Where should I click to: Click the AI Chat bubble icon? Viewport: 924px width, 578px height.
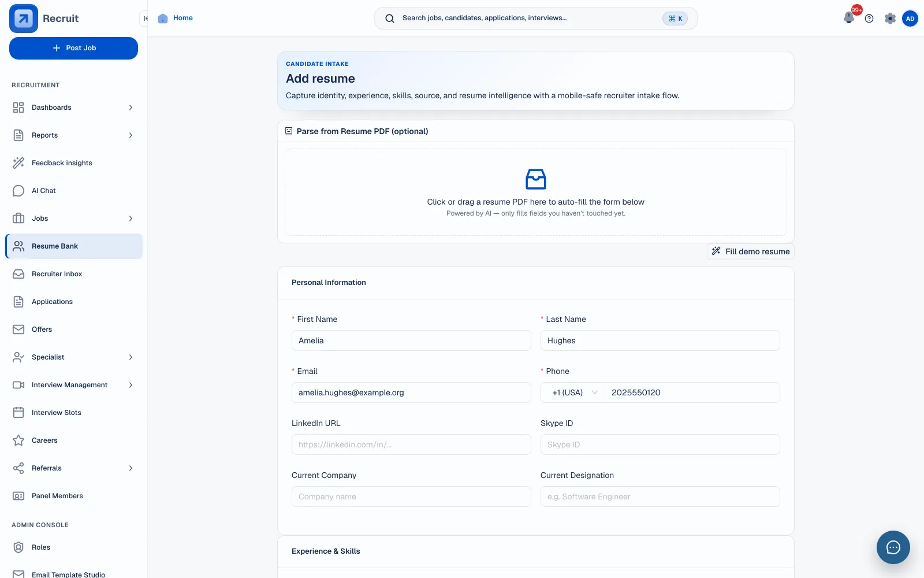click(18, 191)
